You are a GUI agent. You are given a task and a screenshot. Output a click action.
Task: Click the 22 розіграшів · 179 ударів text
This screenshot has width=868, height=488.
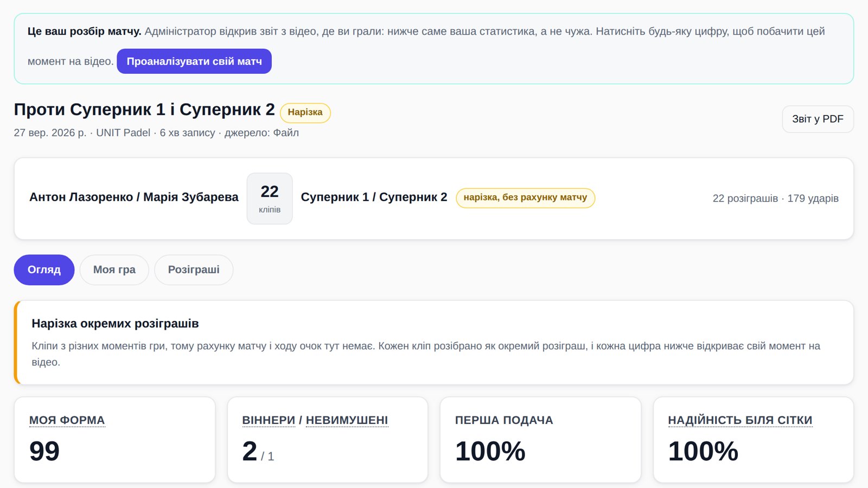pyautogui.click(x=776, y=198)
